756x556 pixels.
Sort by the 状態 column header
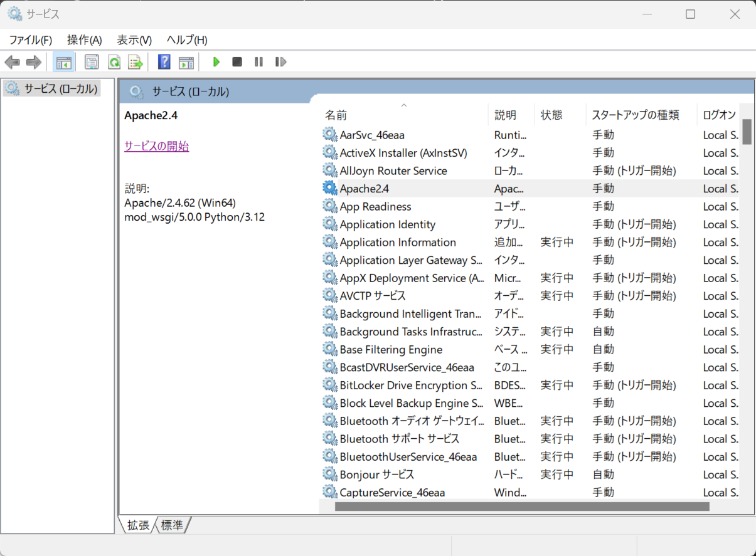click(560, 115)
